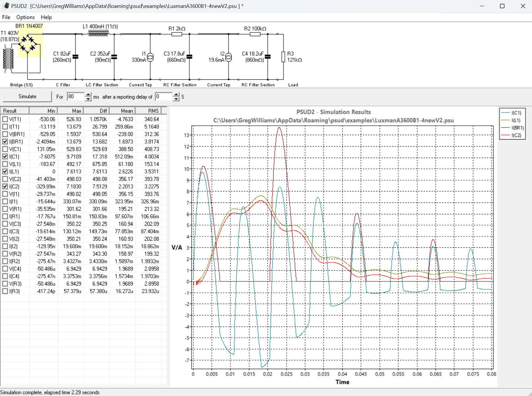The width and height of the screenshot is (532, 396).
Task: Check the V(C1) result checkbox
Action: tap(5, 149)
